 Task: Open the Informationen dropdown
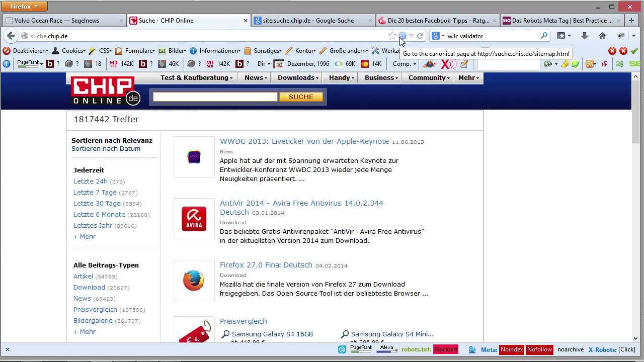pos(215,51)
